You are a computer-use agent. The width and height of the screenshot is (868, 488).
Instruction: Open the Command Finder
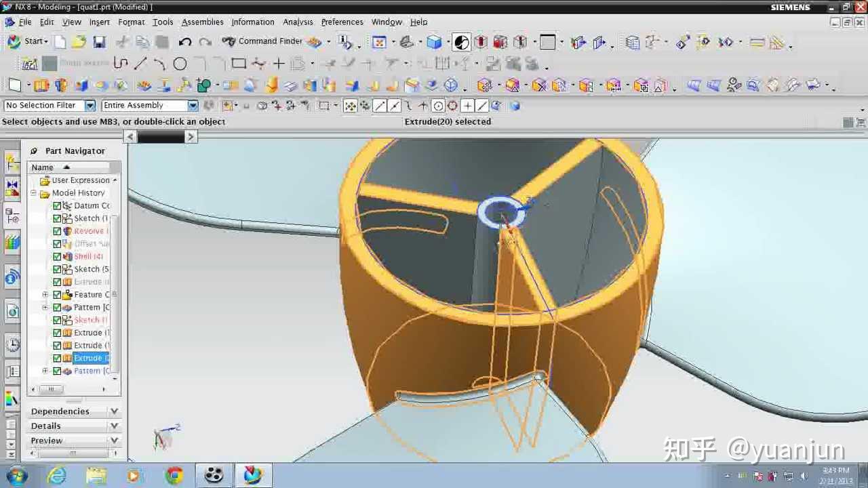tap(270, 41)
